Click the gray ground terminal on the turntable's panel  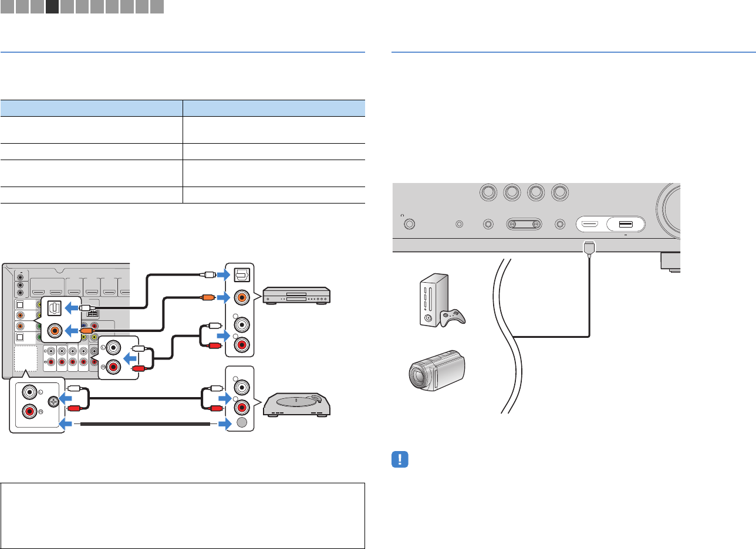(x=241, y=423)
